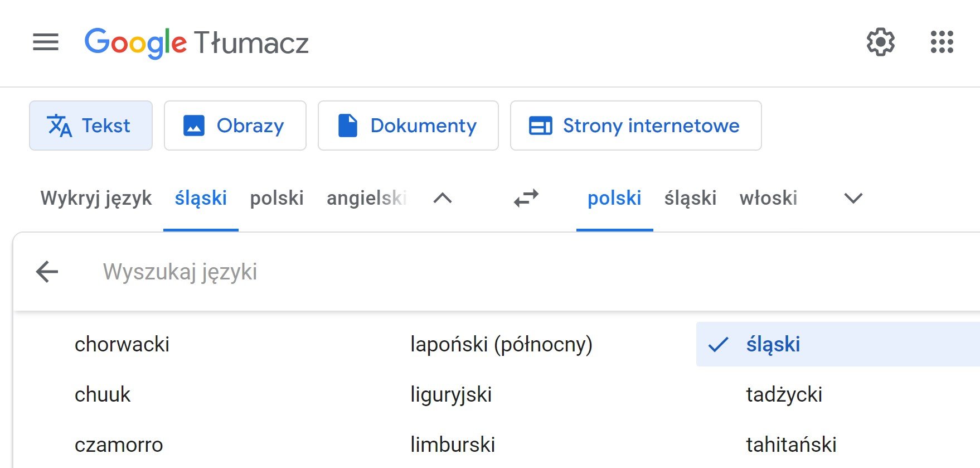Viewport: 980px width, 468px height.
Task: Open the Dokumenty translation mode
Action: (408, 126)
